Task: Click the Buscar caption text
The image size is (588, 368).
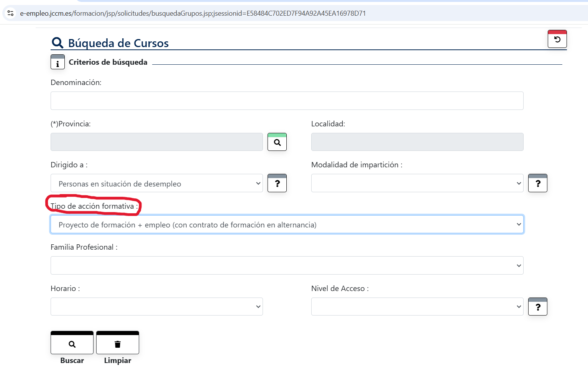Action: click(x=72, y=360)
